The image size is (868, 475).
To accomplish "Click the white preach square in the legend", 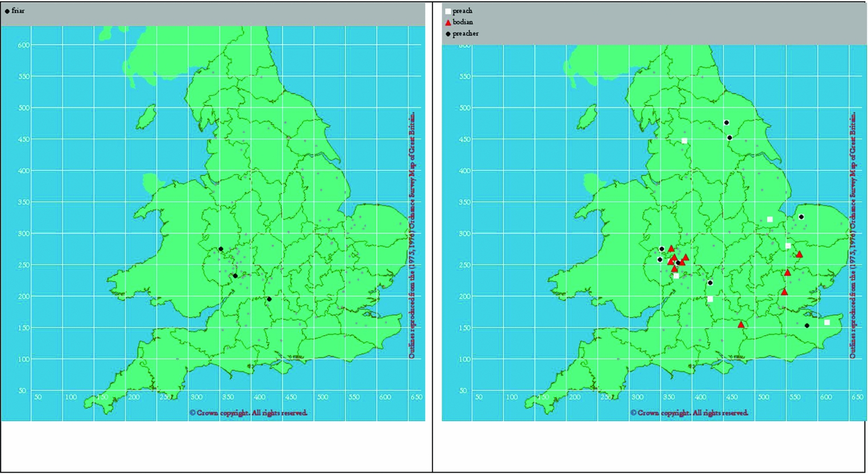I will [448, 11].
